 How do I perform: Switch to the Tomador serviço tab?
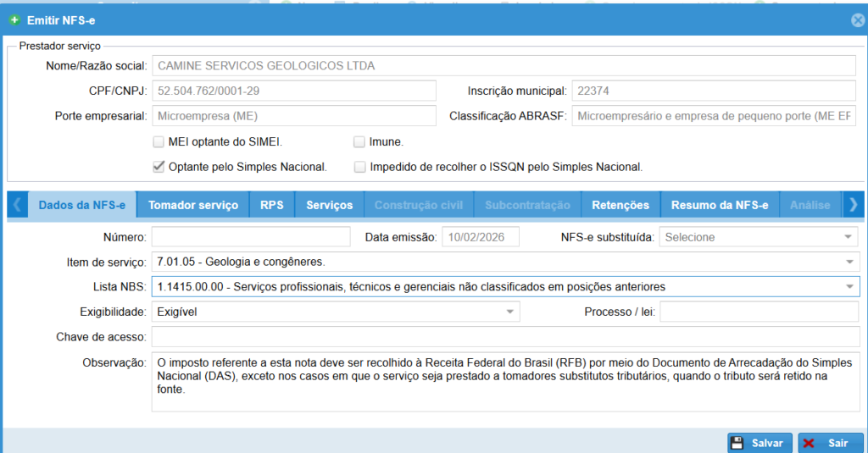click(x=192, y=205)
